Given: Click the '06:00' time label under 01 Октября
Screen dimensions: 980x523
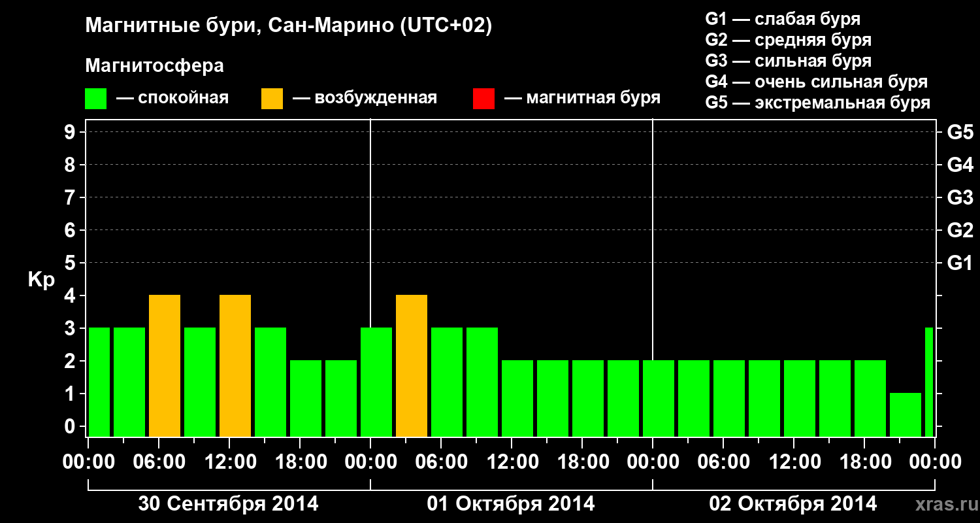Looking at the screenshot, I should [x=441, y=462].
